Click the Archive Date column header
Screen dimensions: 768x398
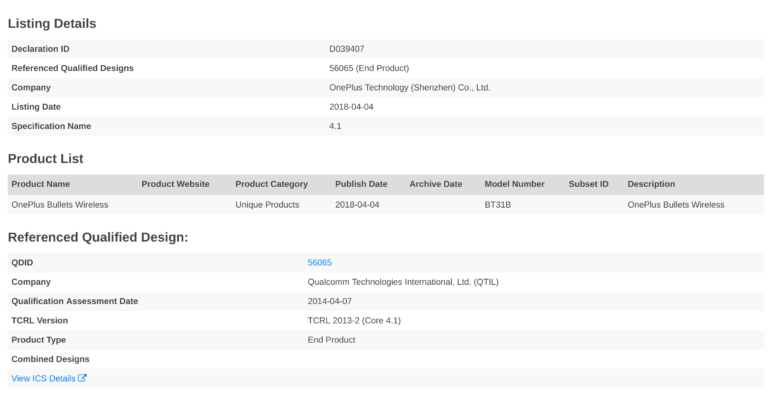435,184
